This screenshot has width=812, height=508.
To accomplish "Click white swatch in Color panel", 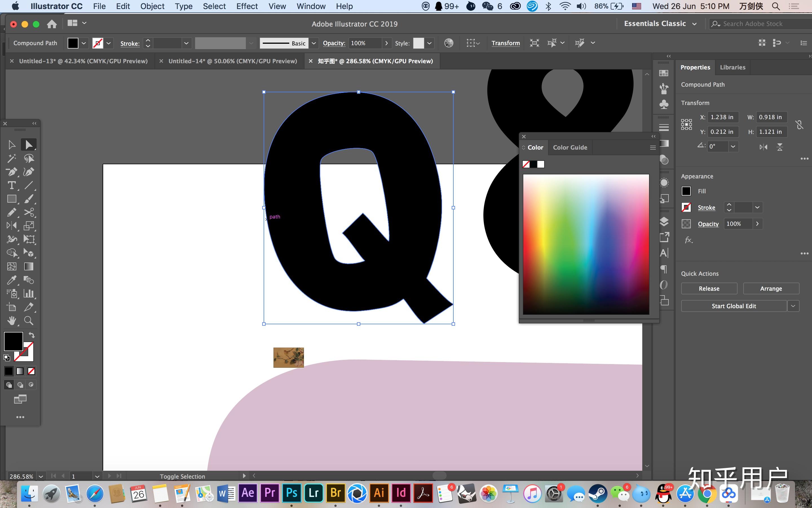I will click(x=540, y=164).
